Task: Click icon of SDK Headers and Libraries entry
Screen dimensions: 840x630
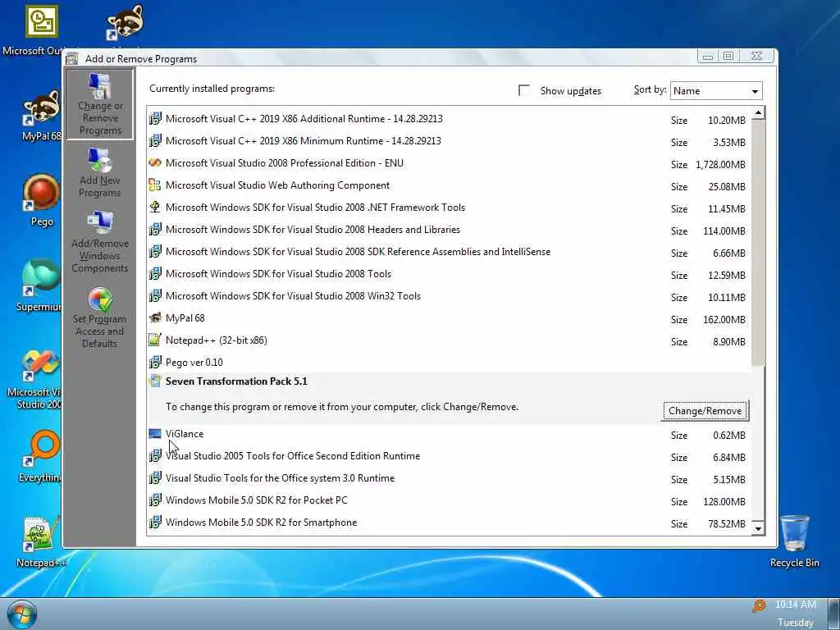Action: pyautogui.click(x=155, y=230)
